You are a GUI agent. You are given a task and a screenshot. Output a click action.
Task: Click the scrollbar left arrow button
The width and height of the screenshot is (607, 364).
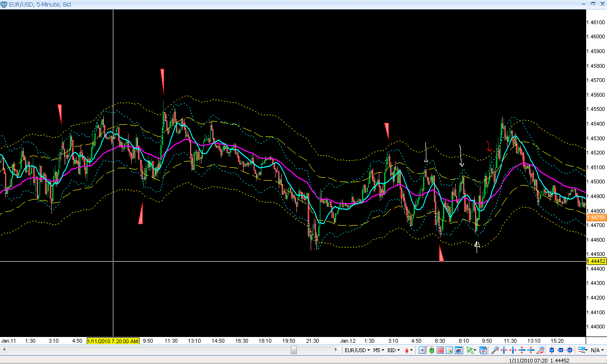(x=4, y=350)
